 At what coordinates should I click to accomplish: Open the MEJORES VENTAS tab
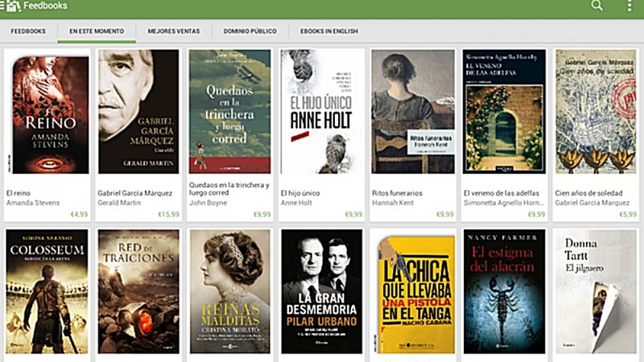click(x=174, y=31)
